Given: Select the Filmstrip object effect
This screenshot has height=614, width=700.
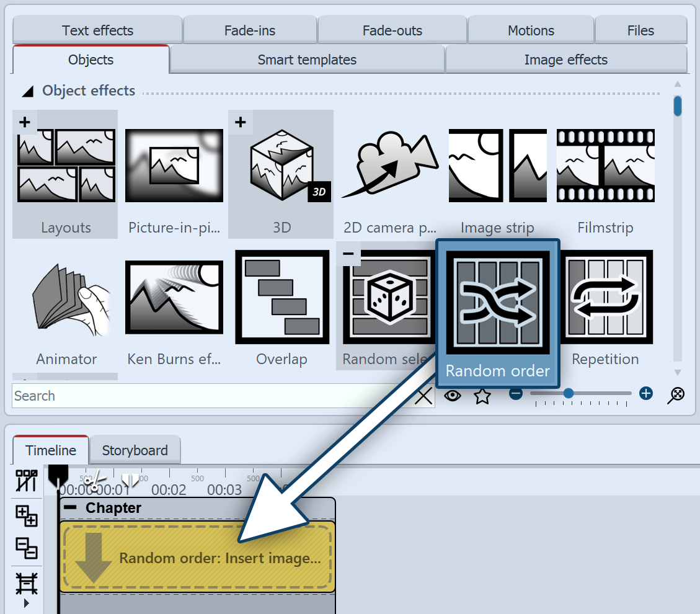Looking at the screenshot, I should [x=605, y=166].
